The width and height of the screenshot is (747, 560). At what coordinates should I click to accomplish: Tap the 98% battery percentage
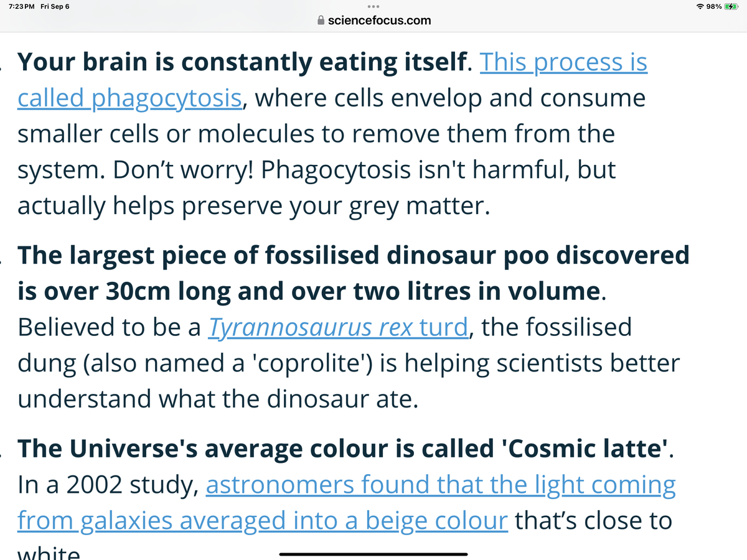coord(713,6)
